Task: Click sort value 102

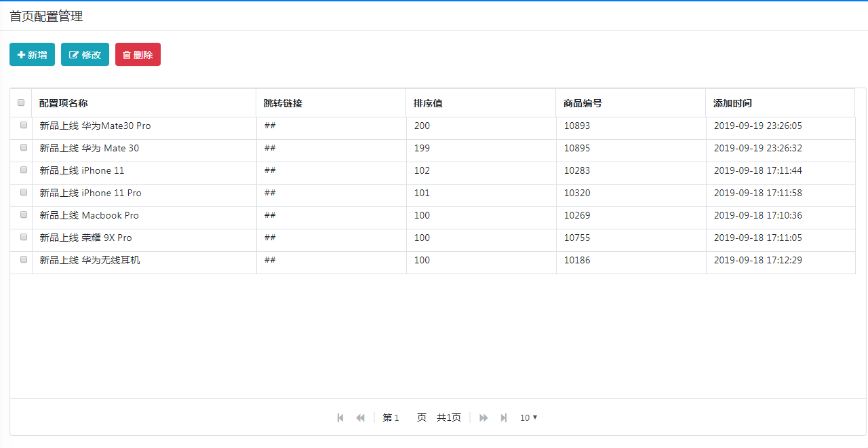Action: point(422,170)
